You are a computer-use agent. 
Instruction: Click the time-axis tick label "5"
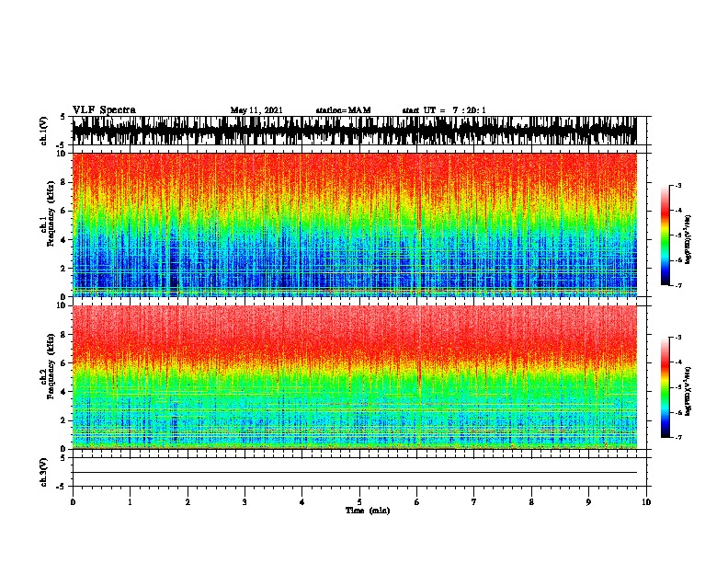[x=359, y=502]
